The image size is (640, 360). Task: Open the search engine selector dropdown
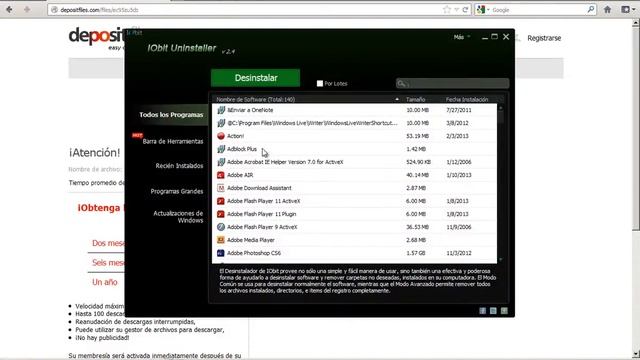click(483, 9)
